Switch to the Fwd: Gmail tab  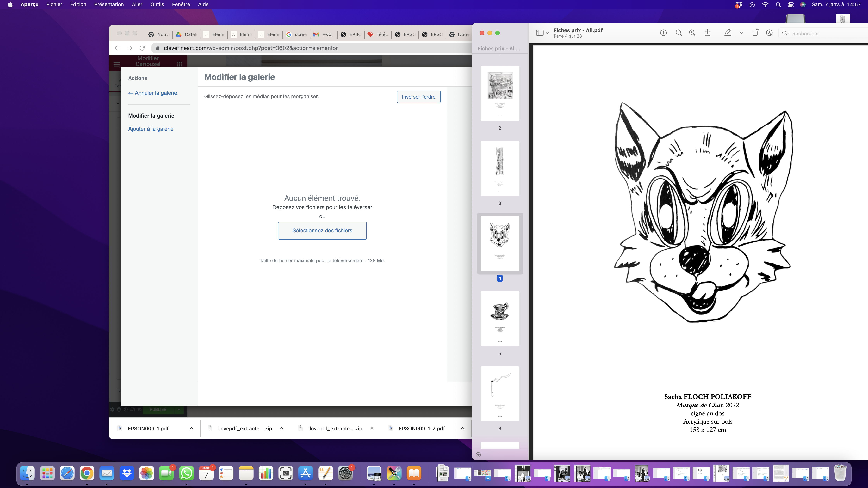tap(323, 34)
